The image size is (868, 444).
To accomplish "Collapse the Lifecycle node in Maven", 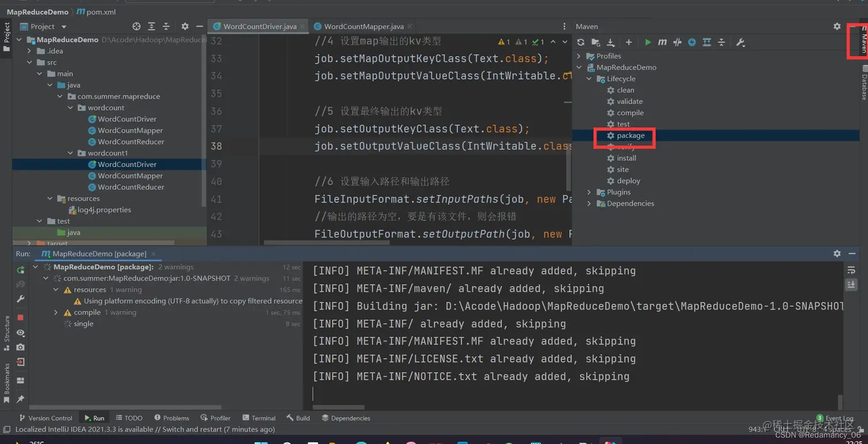I will [x=590, y=79].
